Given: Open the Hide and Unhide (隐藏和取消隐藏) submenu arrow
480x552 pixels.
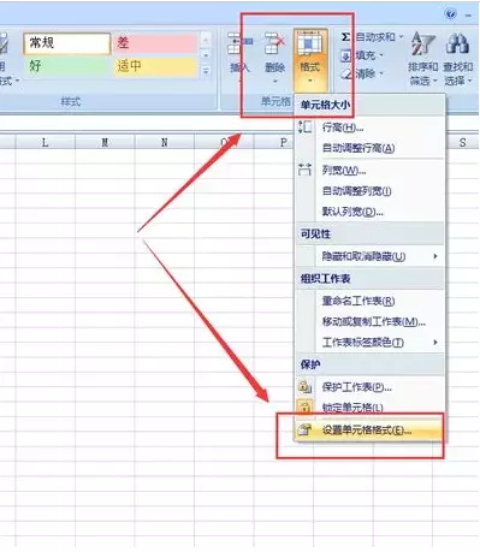Looking at the screenshot, I should [x=436, y=256].
